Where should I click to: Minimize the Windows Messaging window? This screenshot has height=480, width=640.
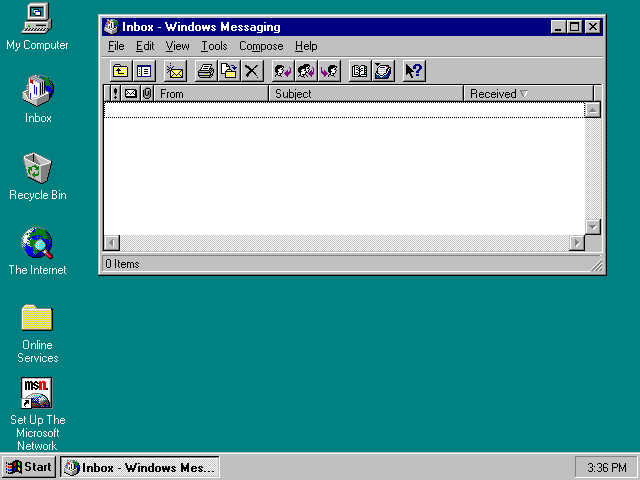click(558, 27)
